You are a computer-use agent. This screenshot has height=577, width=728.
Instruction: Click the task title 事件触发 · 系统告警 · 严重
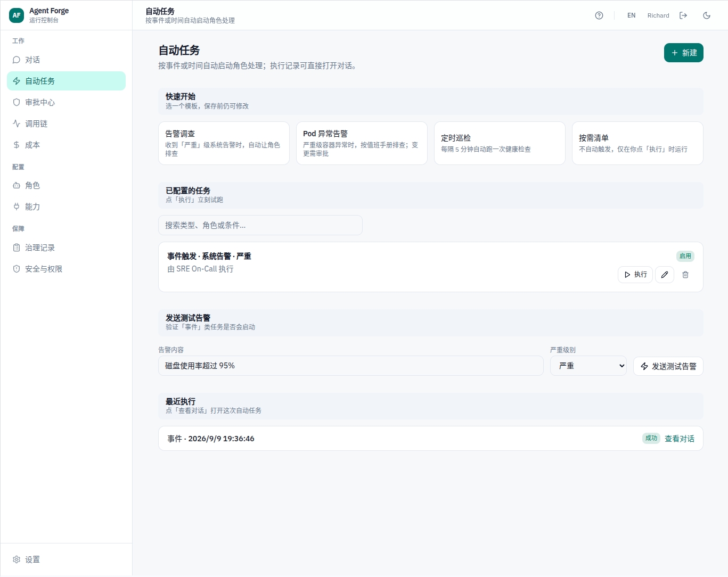point(209,256)
